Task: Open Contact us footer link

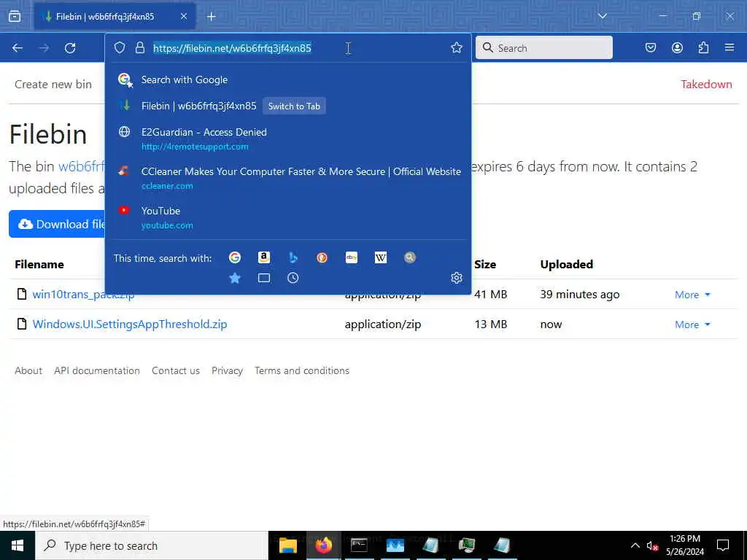Action: click(x=176, y=370)
